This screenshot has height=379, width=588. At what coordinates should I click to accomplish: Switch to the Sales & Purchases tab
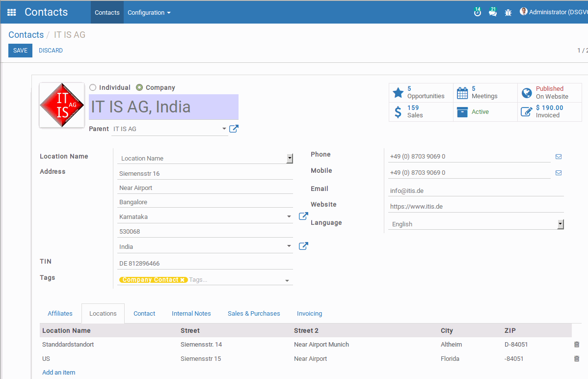click(x=254, y=314)
